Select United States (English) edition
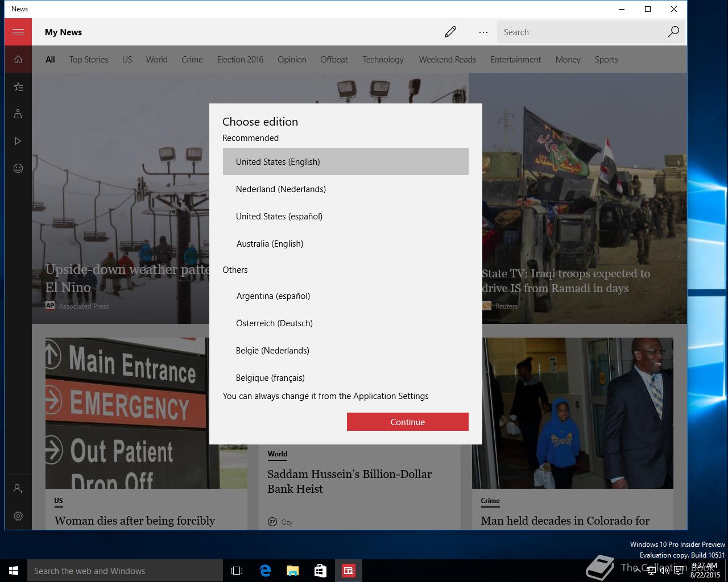This screenshot has width=728, height=582. (346, 161)
